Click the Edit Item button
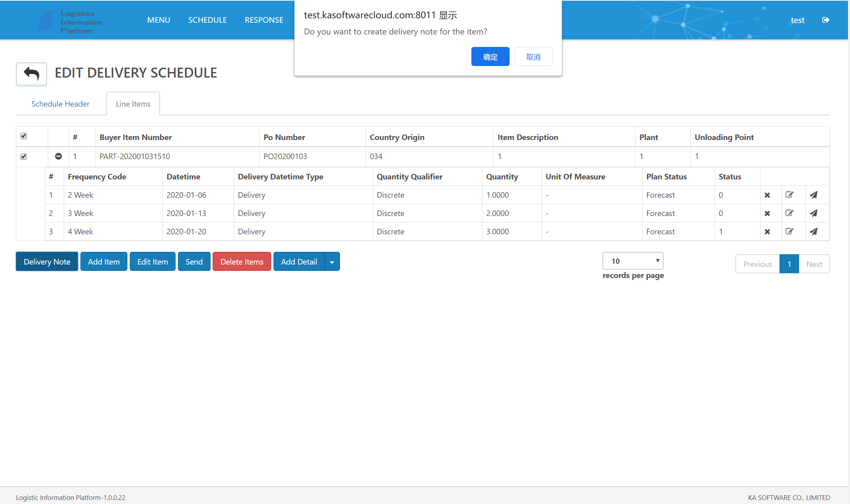 [152, 262]
